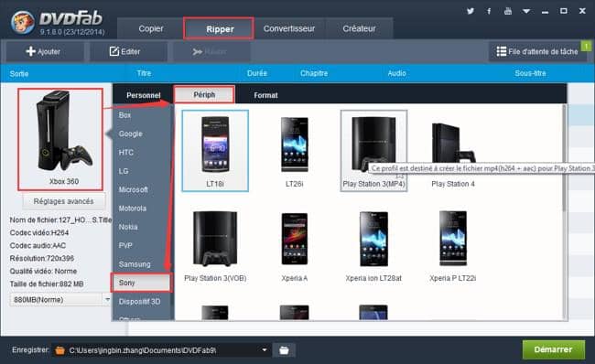Click the Codec audio:AAC text
The height and width of the screenshot is (364, 595).
38,246
